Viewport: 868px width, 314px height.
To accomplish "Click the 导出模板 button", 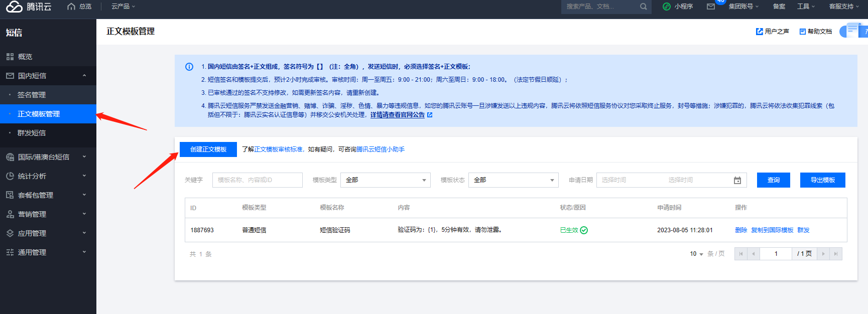I will pos(823,180).
